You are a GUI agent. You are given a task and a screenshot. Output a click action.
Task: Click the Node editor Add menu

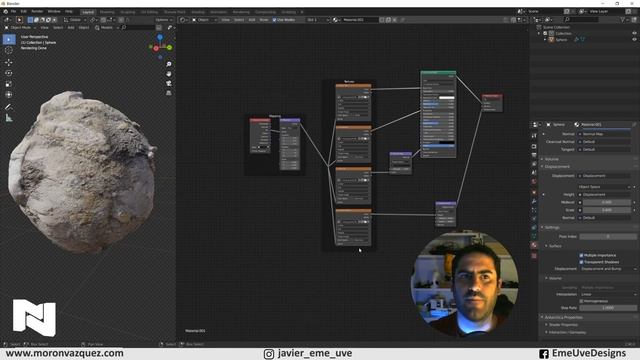pos(252,20)
